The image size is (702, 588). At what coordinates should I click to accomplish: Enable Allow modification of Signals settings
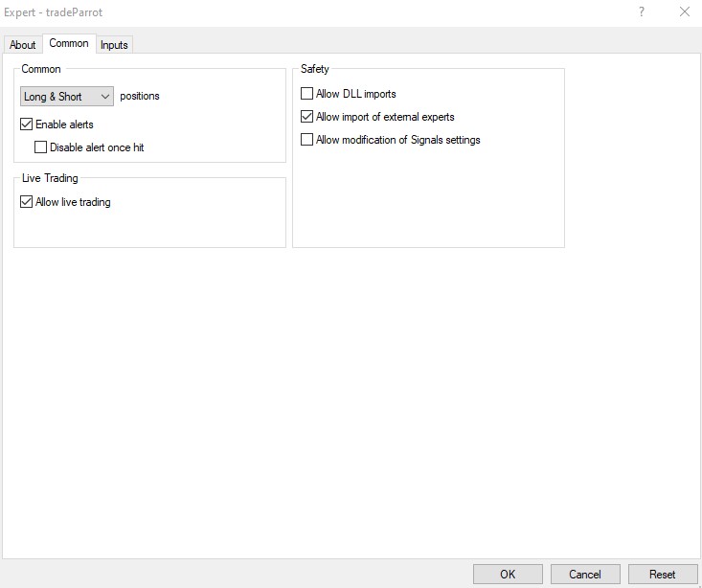[x=307, y=140]
